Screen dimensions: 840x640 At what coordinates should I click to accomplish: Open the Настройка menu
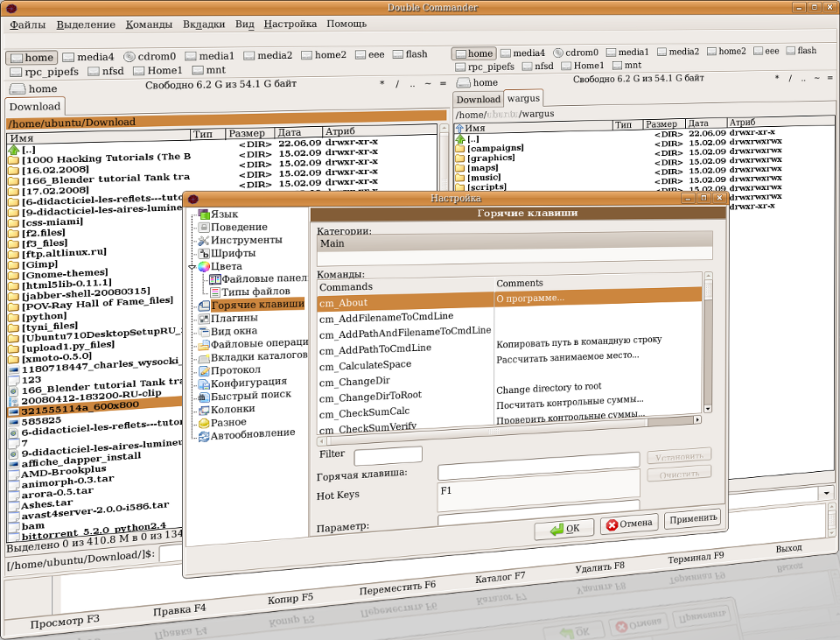(290, 24)
